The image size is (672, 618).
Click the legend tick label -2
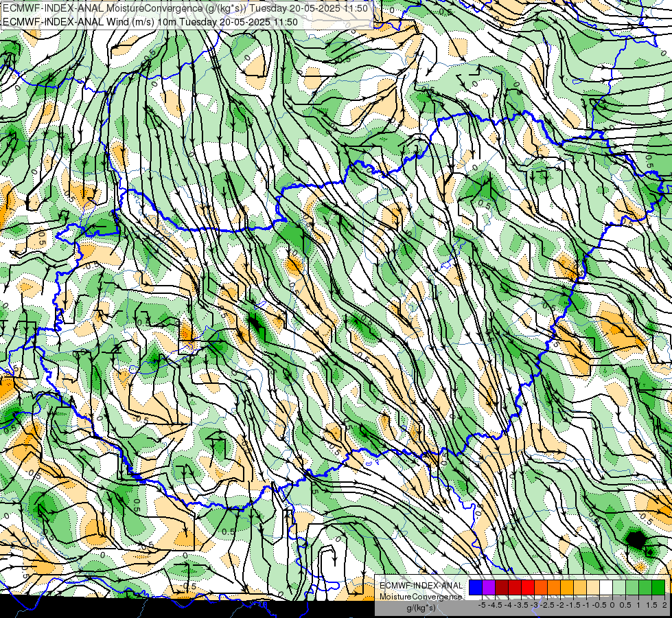point(561,605)
